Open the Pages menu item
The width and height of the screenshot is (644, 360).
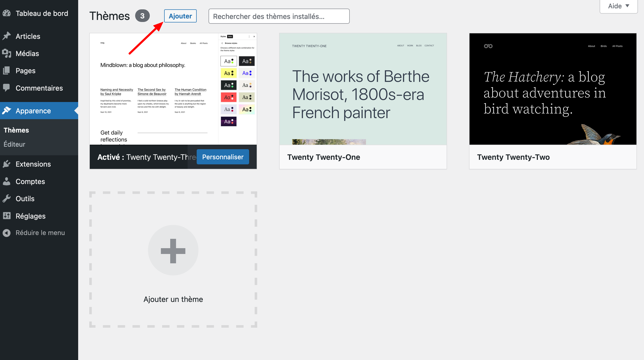point(39,70)
